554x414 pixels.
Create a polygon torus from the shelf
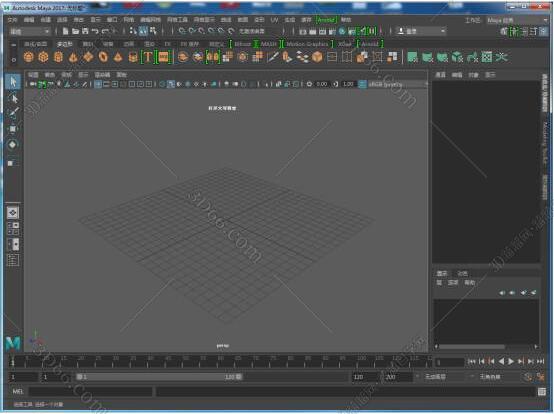click(x=103, y=57)
